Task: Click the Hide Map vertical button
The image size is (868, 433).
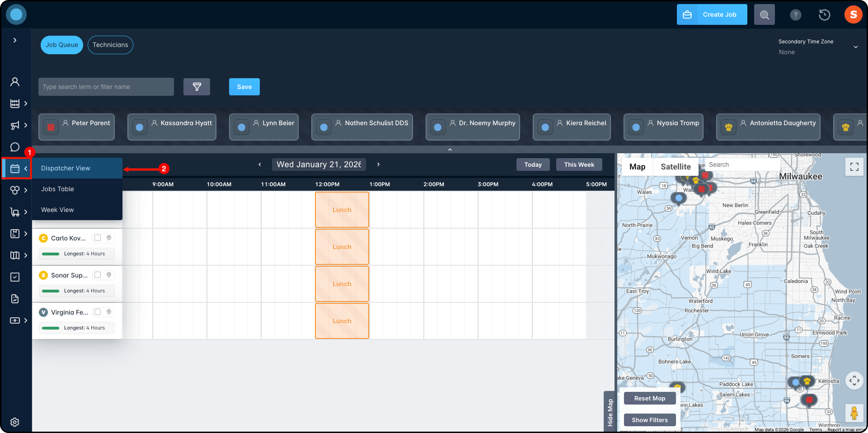Action: [x=610, y=412]
